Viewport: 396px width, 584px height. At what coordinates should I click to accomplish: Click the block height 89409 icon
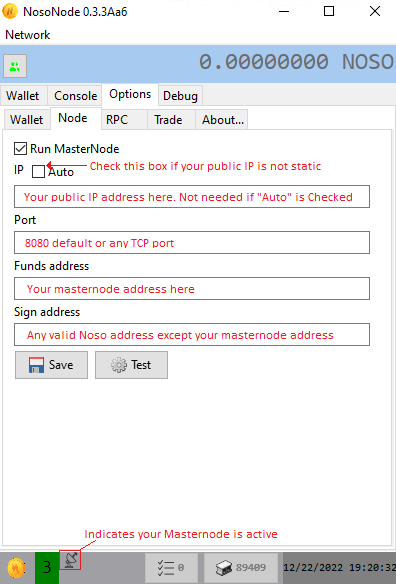[x=224, y=568]
